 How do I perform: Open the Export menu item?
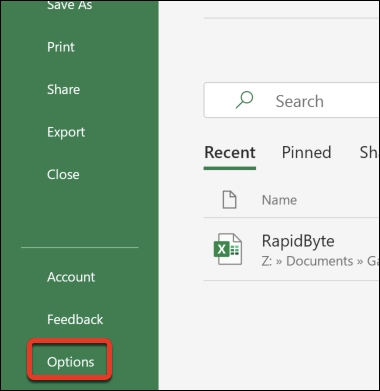66,132
